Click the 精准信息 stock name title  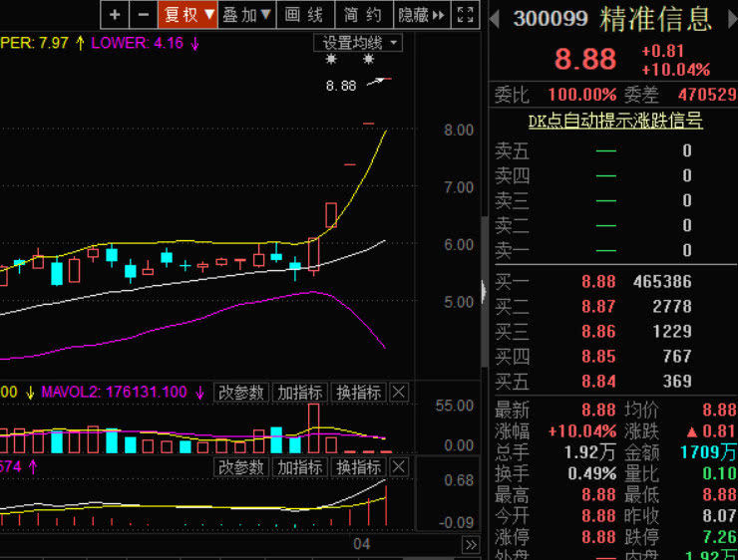655,18
